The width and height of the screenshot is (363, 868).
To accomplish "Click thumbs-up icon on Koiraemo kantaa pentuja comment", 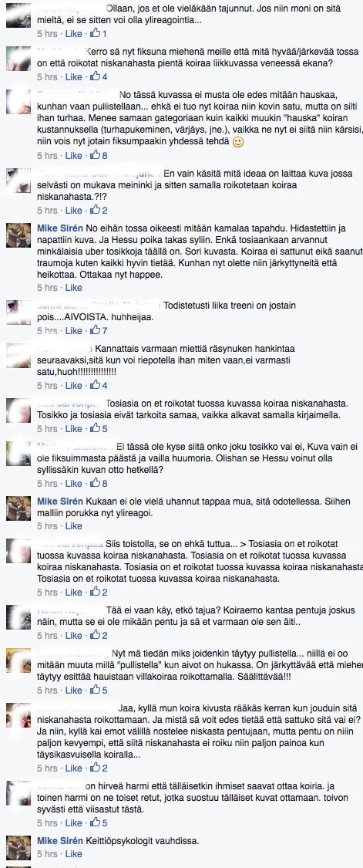I will coord(95,635).
